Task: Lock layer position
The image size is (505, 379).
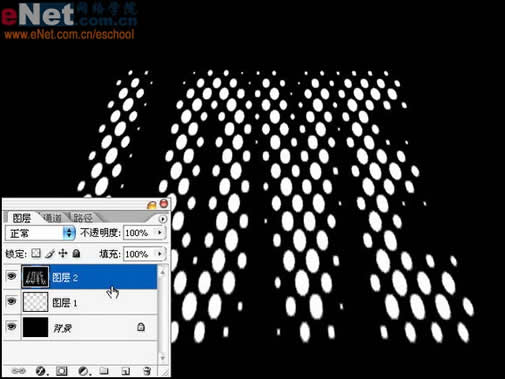Action: pos(63,254)
